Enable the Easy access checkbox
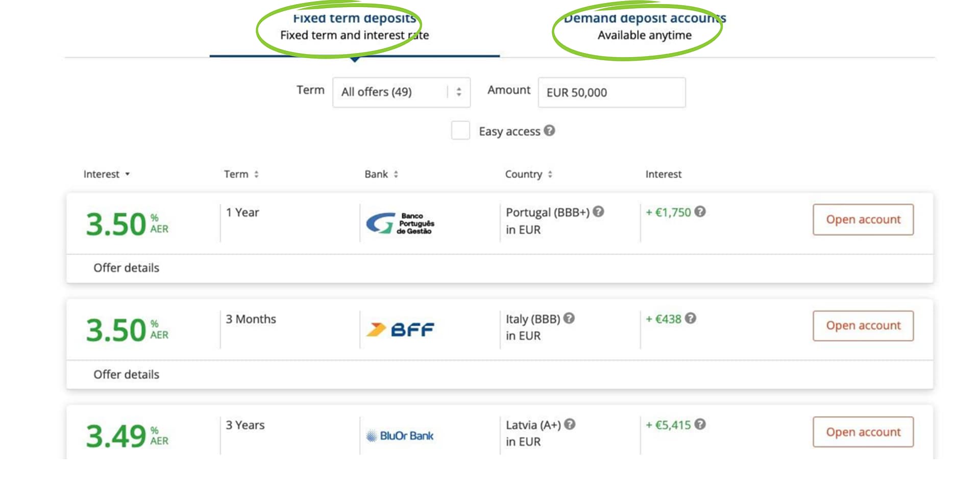Screen dimensions: 980x490 click(x=460, y=131)
